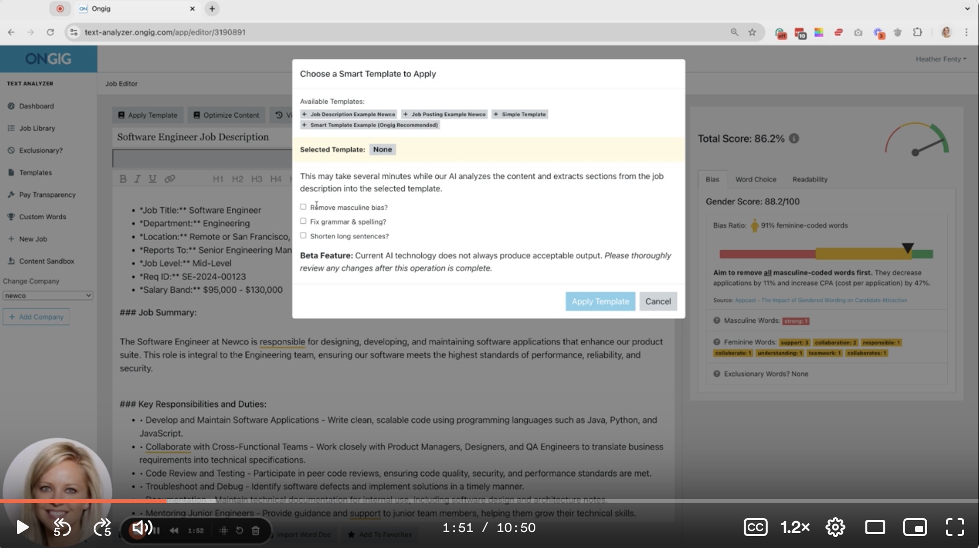Seek along the video progress bar
The image size is (980, 548).
pyautogui.click(x=490, y=501)
